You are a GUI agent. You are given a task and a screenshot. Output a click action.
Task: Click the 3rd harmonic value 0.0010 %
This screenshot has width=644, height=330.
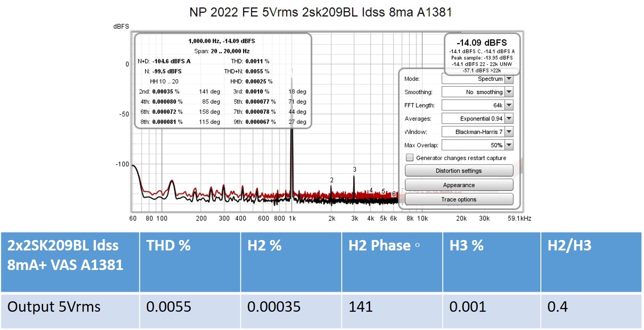[x=257, y=92]
